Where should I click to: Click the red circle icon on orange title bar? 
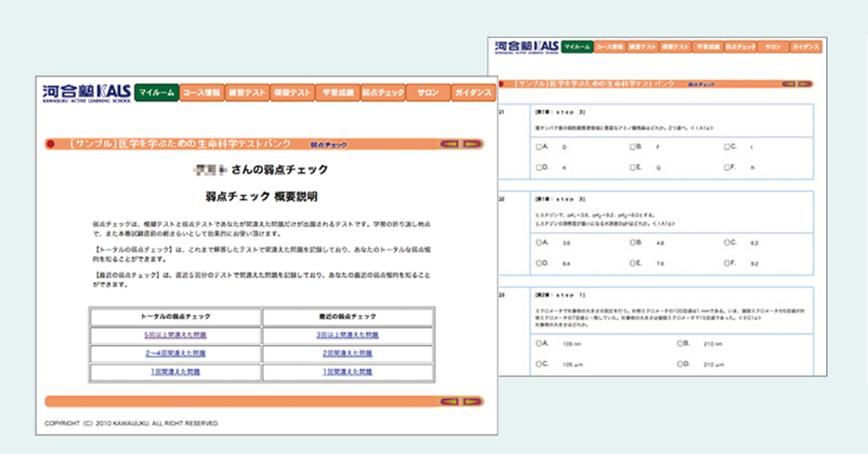point(51,145)
